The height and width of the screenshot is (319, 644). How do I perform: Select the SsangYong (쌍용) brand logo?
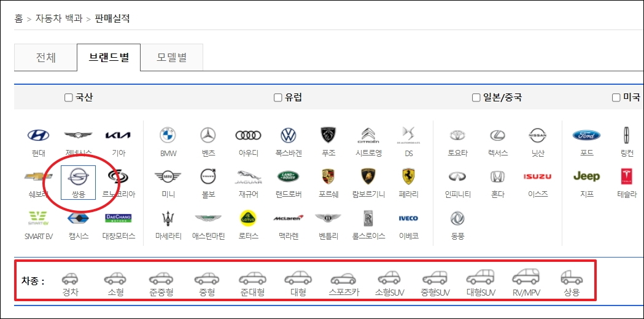[78, 177]
